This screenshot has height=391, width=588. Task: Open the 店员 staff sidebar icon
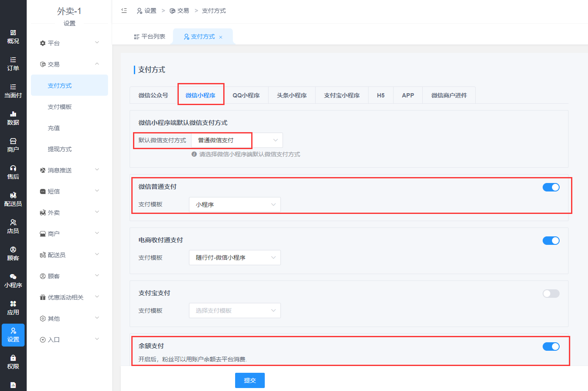[13, 227]
